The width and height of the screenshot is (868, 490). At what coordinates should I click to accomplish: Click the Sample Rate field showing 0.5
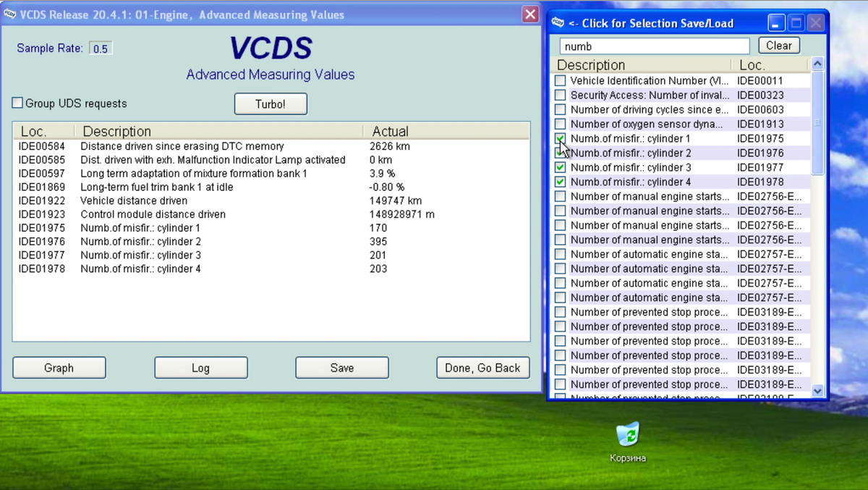pos(101,48)
